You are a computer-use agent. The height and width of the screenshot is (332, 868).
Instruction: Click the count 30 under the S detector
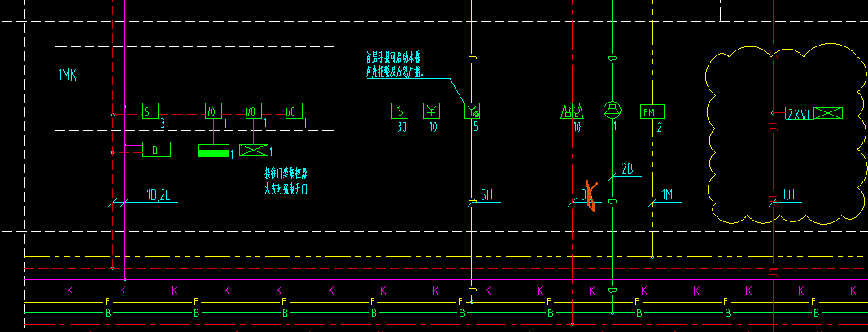[x=402, y=127]
